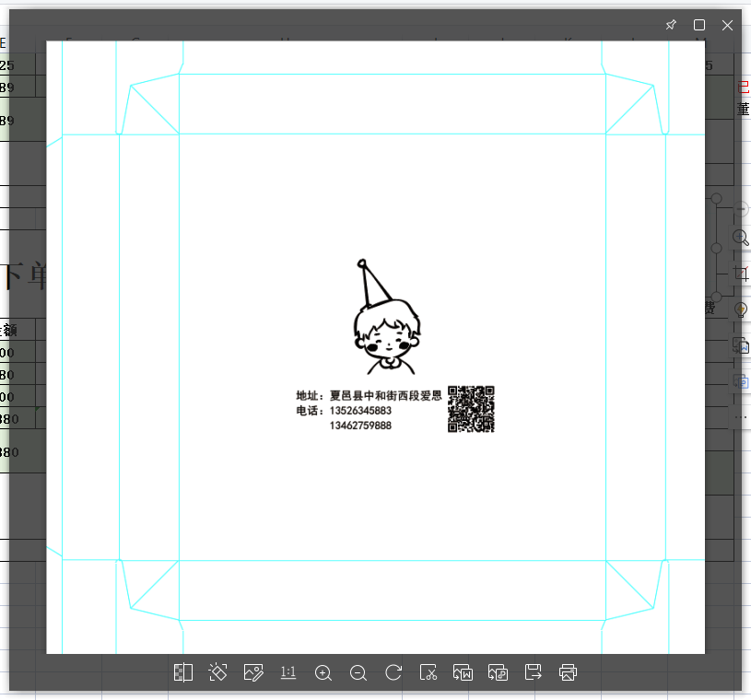Image resolution: width=751 pixels, height=700 pixels.
Task: Reset view to 1:1 actual size
Action: [288, 672]
